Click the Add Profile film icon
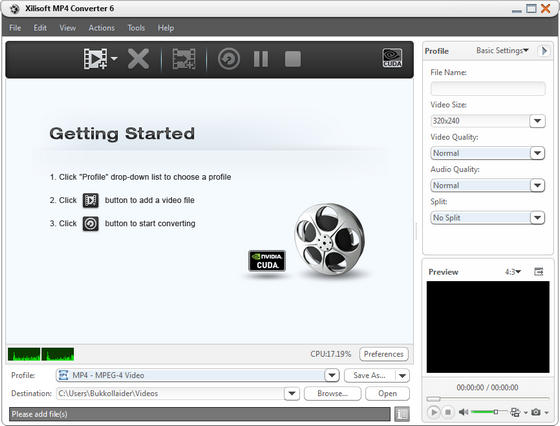 [x=184, y=59]
